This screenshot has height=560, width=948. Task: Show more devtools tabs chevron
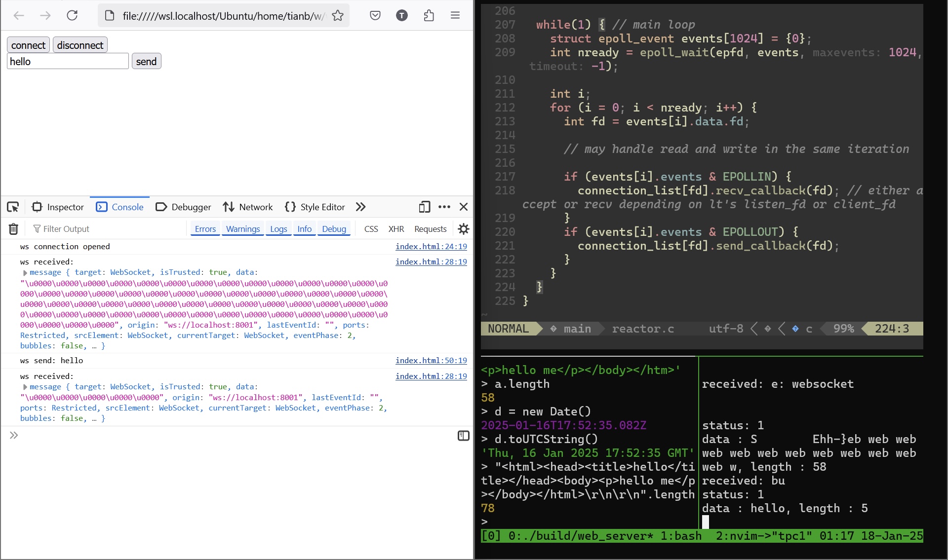tap(361, 207)
